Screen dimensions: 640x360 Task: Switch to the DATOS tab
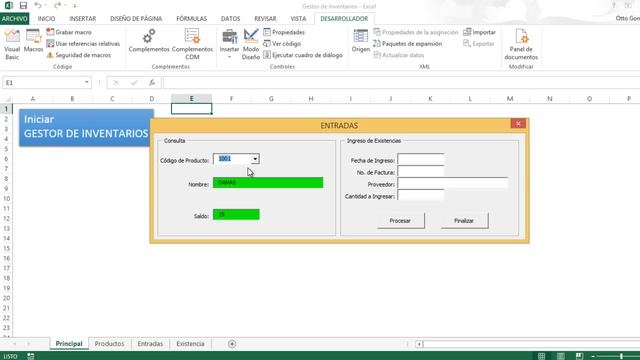pyautogui.click(x=230, y=19)
